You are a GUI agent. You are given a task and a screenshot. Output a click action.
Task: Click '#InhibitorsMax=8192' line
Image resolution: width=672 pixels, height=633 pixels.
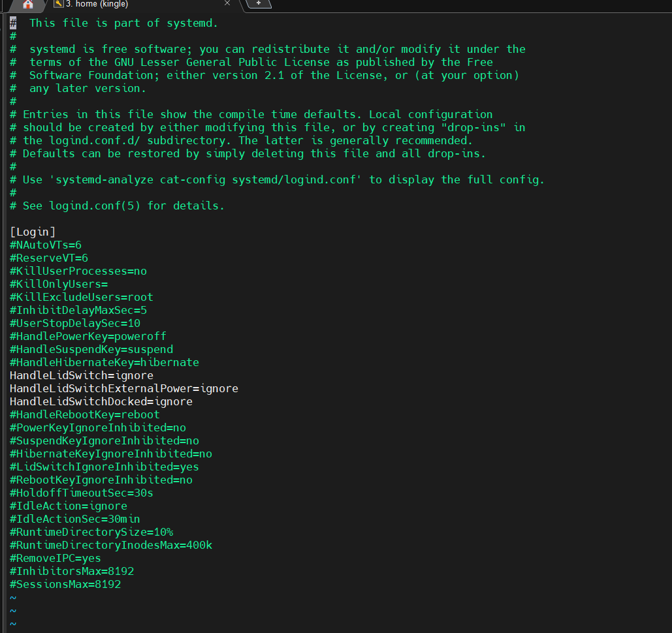click(72, 572)
